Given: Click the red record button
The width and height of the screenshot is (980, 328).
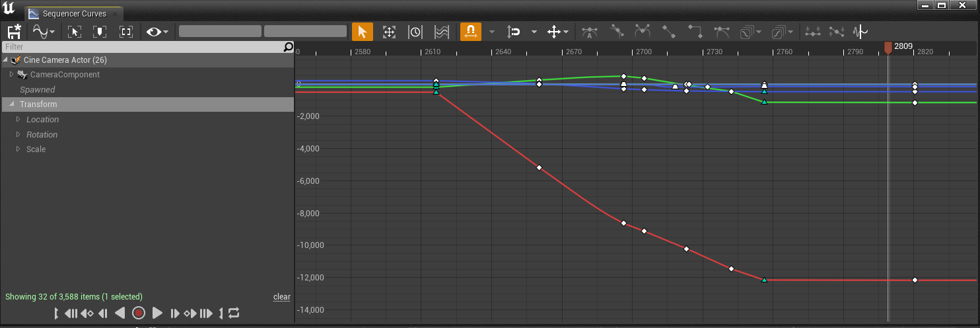Looking at the screenshot, I should pyautogui.click(x=138, y=313).
